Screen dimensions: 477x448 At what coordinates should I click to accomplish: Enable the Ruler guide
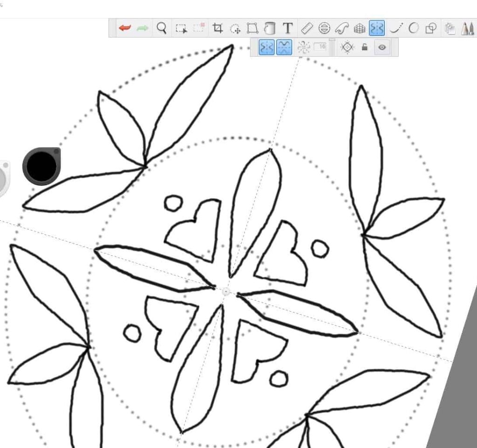point(307,28)
